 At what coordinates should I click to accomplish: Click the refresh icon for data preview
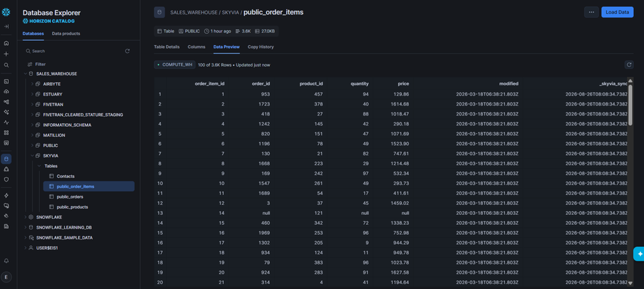point(629,65)
